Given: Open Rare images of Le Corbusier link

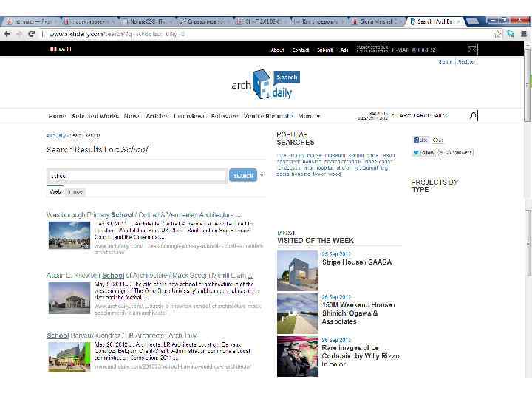Looking at the screenshot, I should tap(361, 355).
